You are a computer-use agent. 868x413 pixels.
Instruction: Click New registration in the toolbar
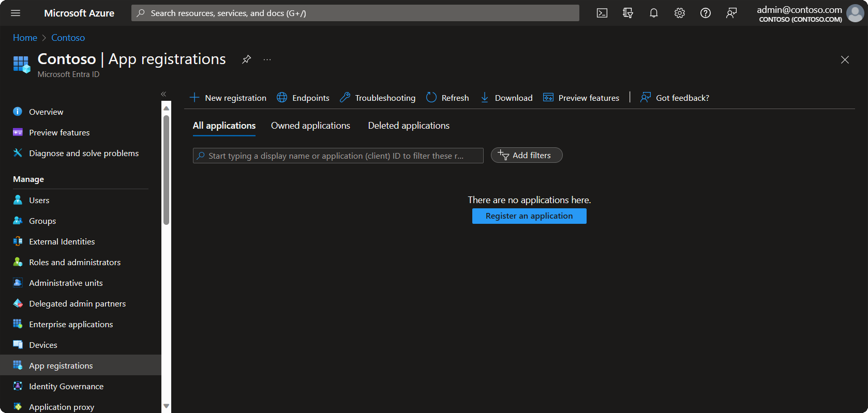pyautogui.click(x=228, y=98)
